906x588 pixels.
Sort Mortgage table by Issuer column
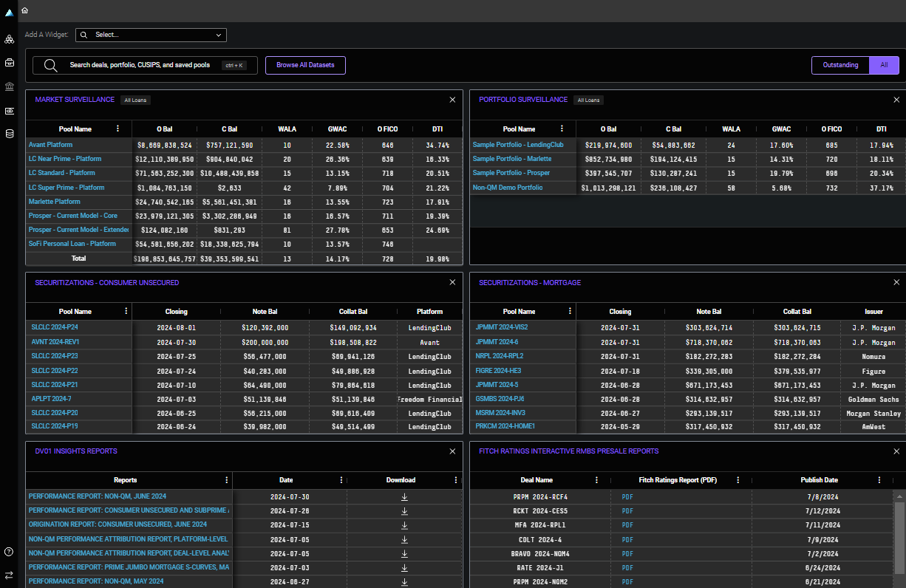pos(874,312)
